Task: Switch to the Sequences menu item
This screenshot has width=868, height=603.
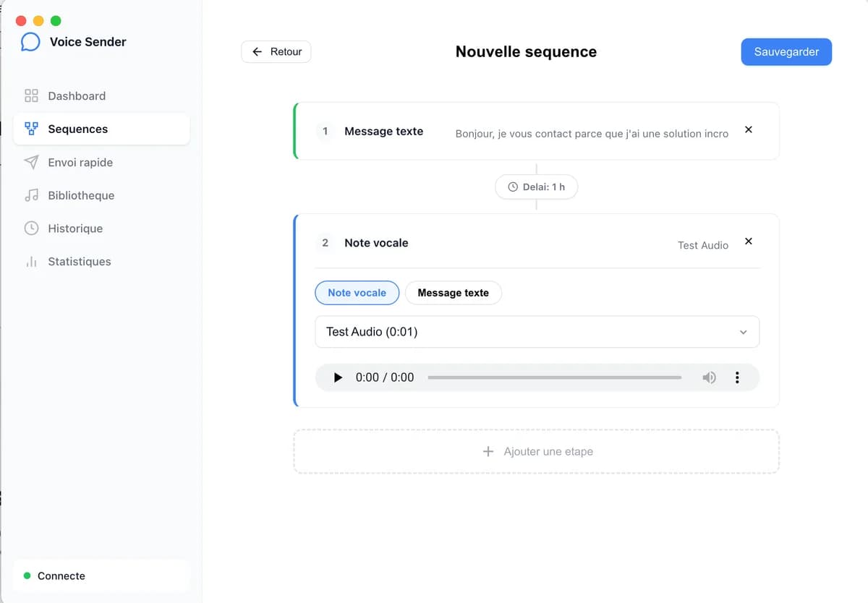Action: click(x=77, y=129)
